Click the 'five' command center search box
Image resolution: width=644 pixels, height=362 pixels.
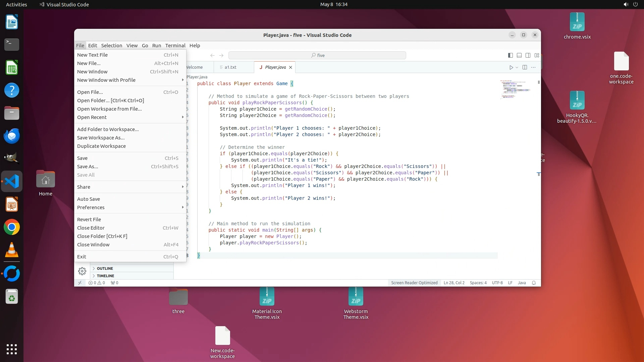coord(317,55)
